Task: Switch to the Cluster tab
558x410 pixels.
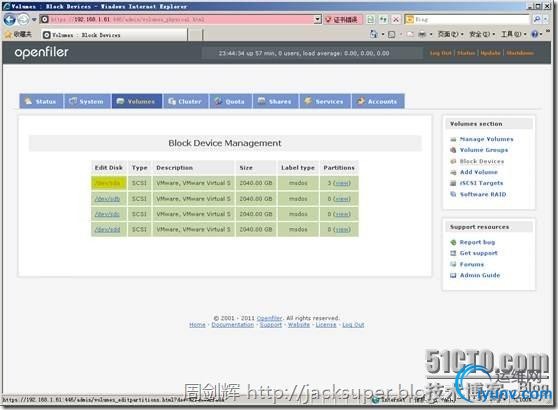Action: click(185, 101)
